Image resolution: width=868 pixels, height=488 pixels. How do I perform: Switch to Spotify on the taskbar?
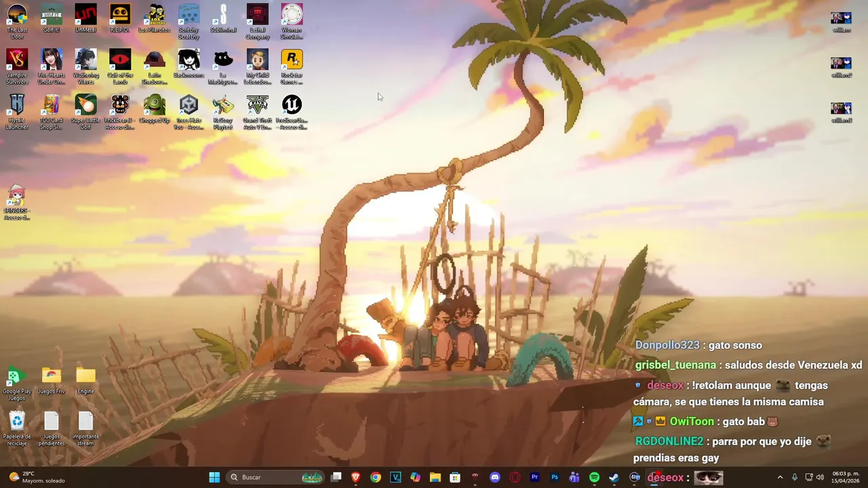tap(594, 477)
